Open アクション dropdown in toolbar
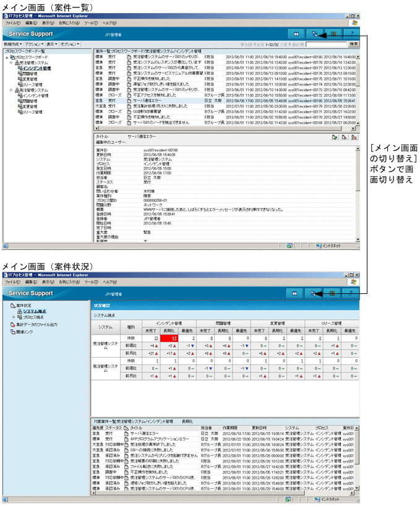The height and width of the screenshot is (505, 420). tap(34, 44)
